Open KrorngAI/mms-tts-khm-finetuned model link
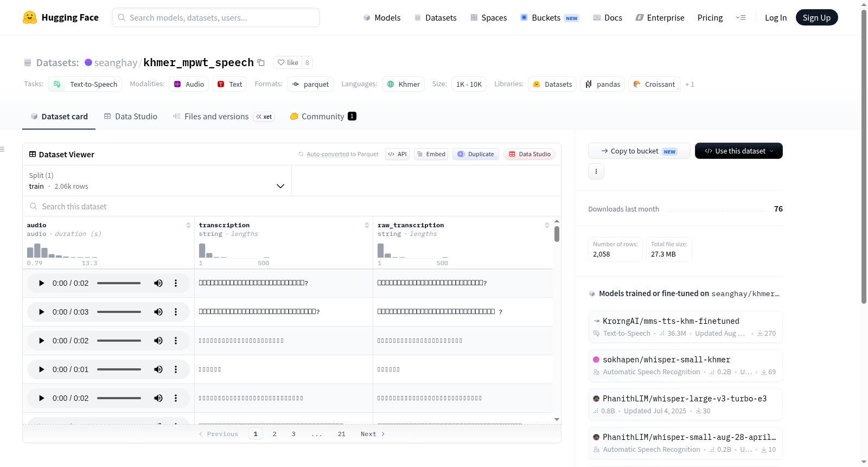Screen dimensions: 868x467 point(671,321)
